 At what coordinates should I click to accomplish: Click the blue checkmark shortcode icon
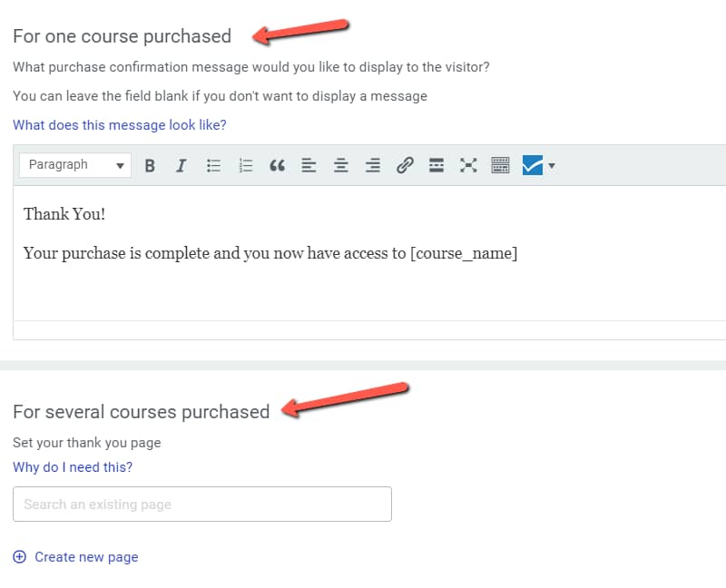tap(533, 165)
